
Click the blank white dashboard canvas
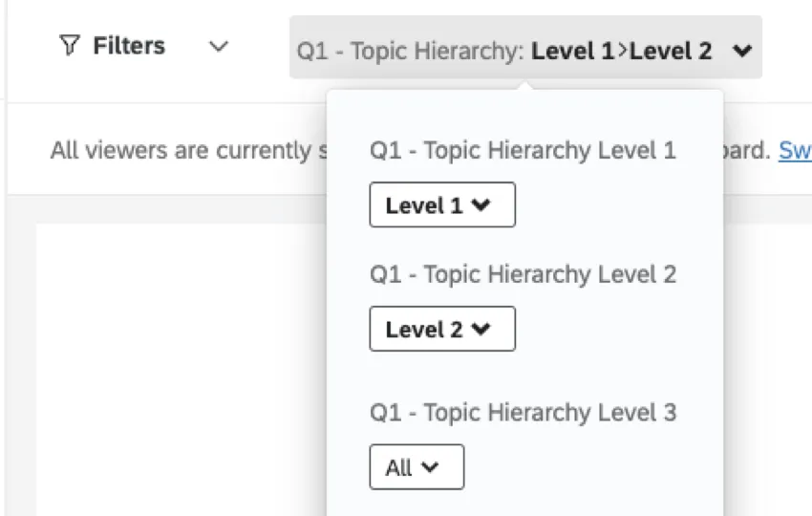click(x=182, y=373)
